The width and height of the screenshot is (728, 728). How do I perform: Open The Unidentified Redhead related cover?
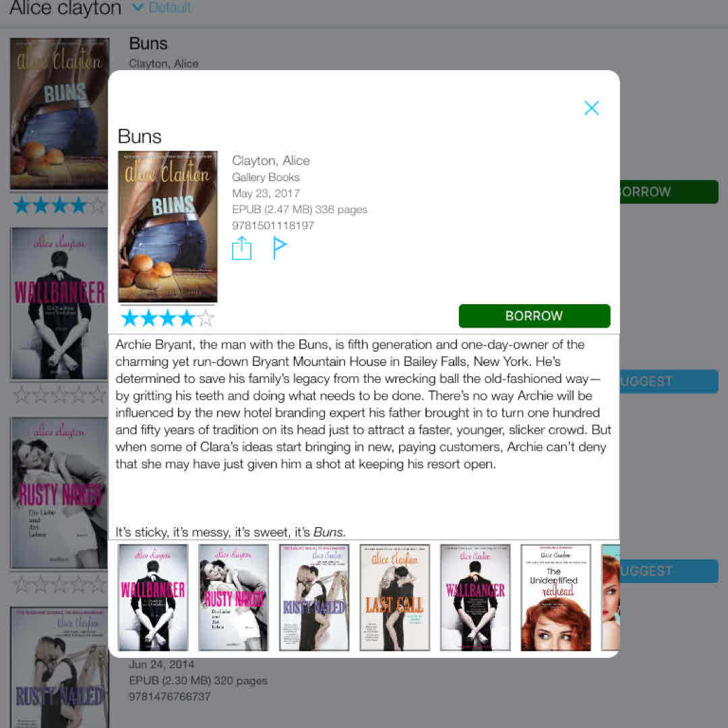(x=555, y=597)
